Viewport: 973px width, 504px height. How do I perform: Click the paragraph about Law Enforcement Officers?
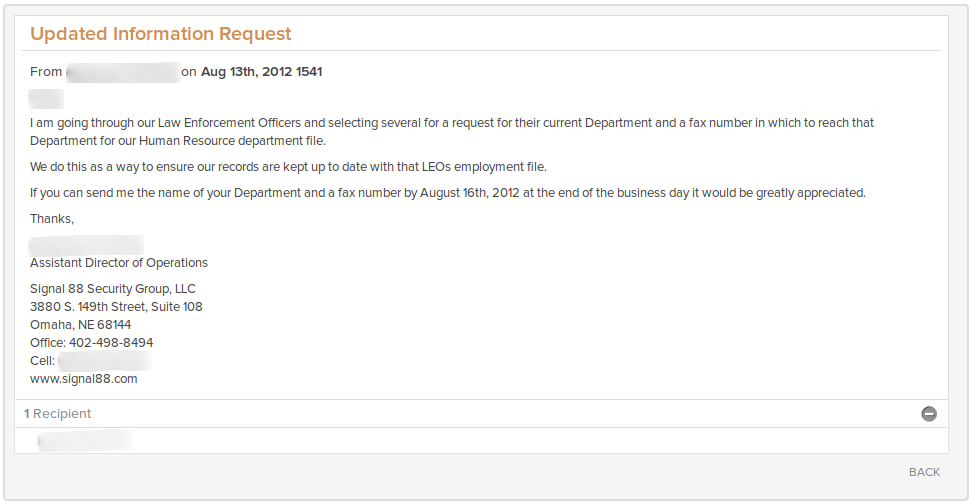(x=452, y=132)
